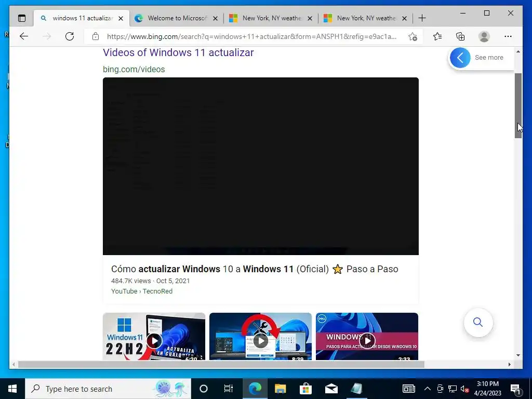The width and height of the screenshot is (532, 399).
Task: Play the middle laptop repair video
Action: [261, 336]
